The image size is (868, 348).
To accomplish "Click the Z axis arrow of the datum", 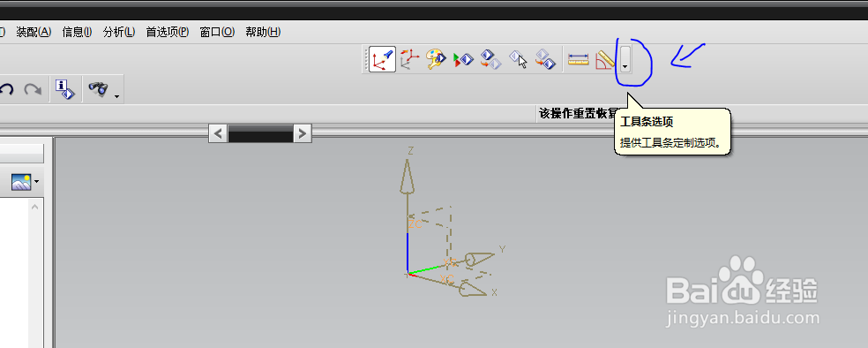I will pyautogui.click(x=408, y=177).
